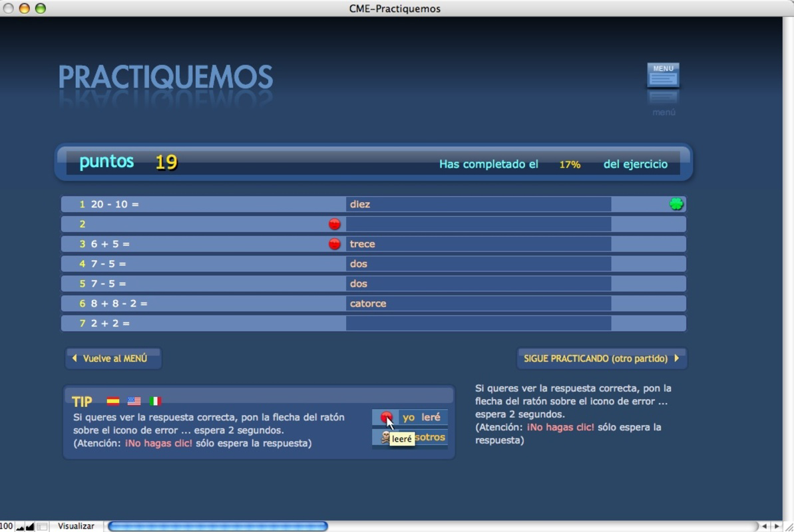Click the 'puntos' label
794x532 pixels.
tap(106, 162)
